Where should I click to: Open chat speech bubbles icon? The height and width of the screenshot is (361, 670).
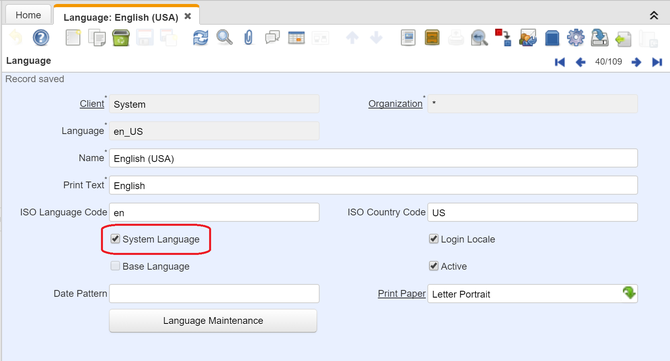click(272, 38)
